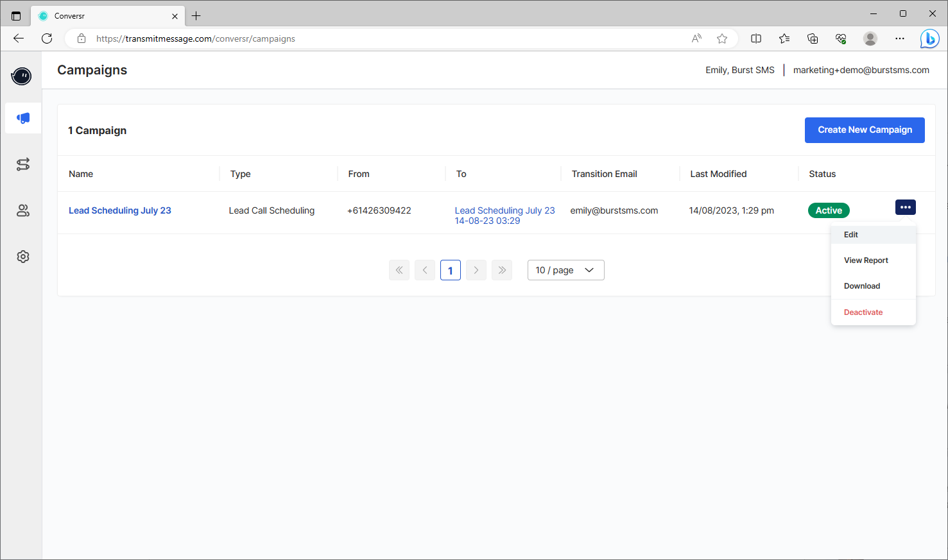The image size is (948, 560).
Task: Open the browser profile avatar
Action: [x=870, y=38]
